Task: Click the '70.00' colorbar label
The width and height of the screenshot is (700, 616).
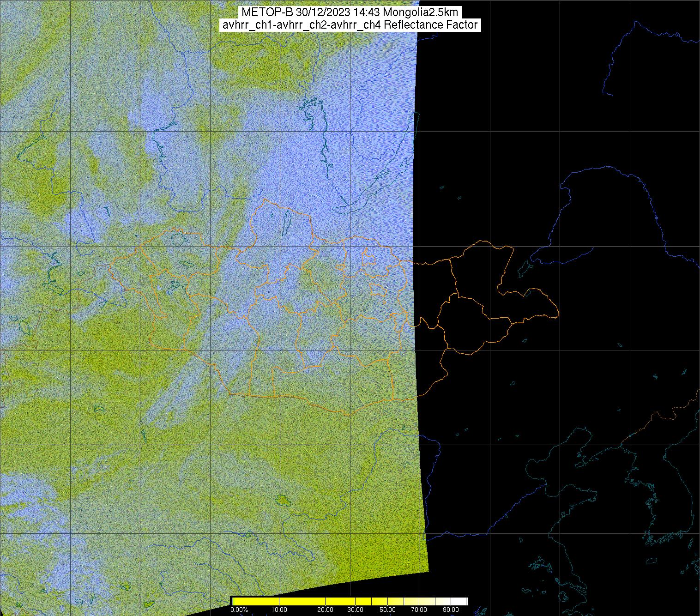Action: click(x=420, y=610)
